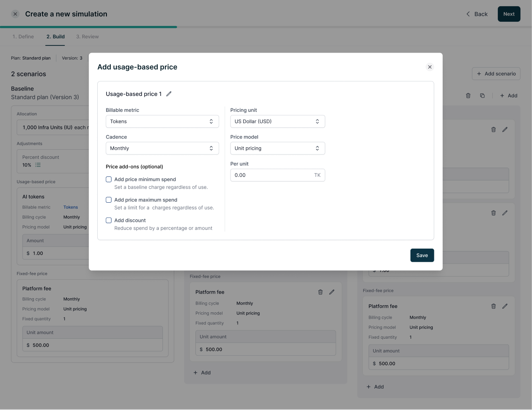Click the Tokens billable metric link
The height and width of the screenshot is (410, 532).
pos(71,207)
